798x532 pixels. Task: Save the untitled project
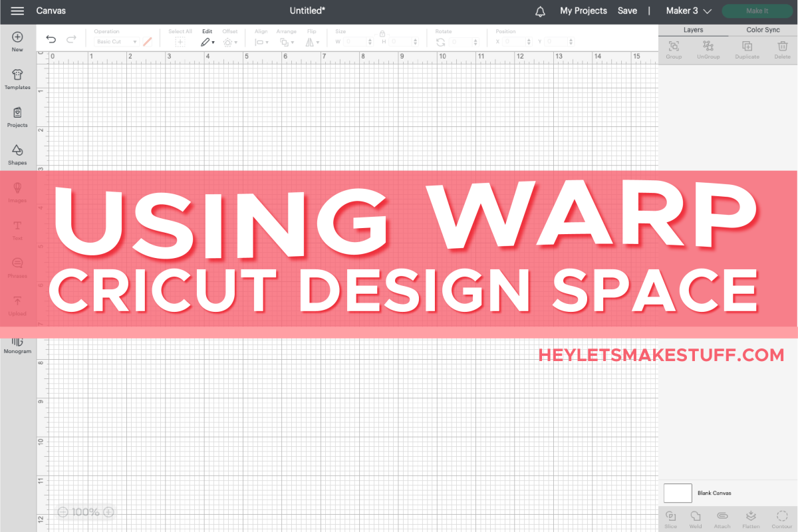(627, 11)
